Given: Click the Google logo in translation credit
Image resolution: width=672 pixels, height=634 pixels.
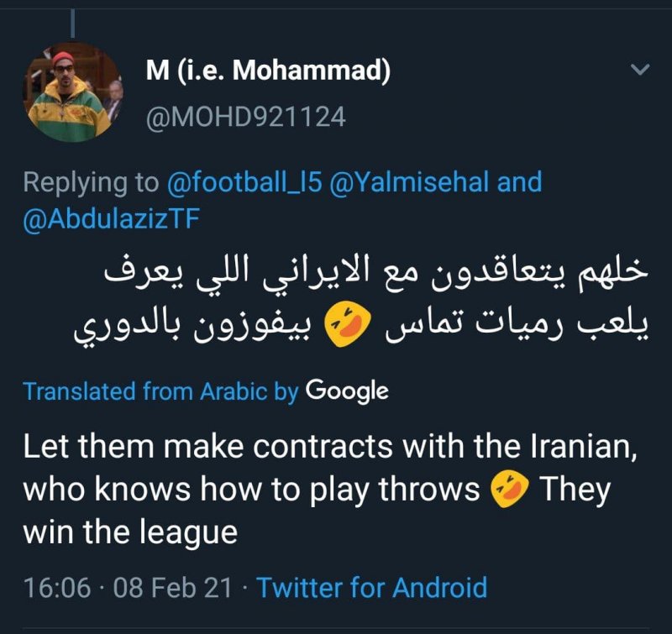Looking at the screenshot, I should pyautogui.click(x=347, y=390).
